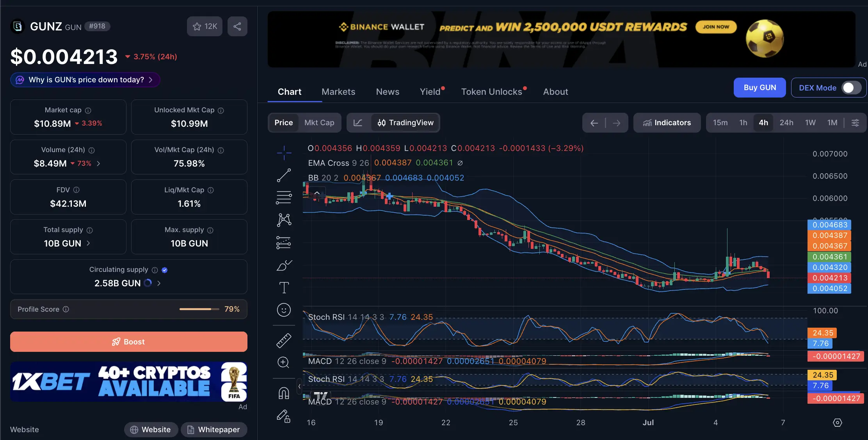Select the brush drawing tool
868x440 pixels.
(x=284, y=265)
